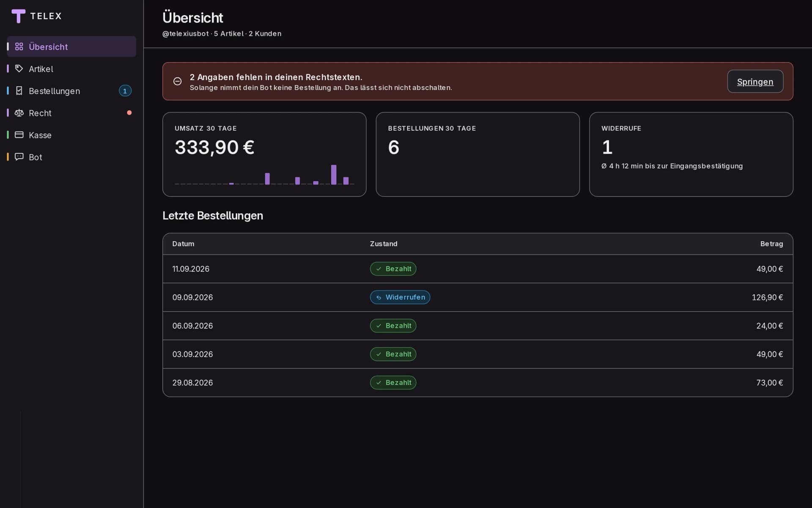Click the Bestellungen receipt icon
Screen dimensions: 812x508
(19, 91)
